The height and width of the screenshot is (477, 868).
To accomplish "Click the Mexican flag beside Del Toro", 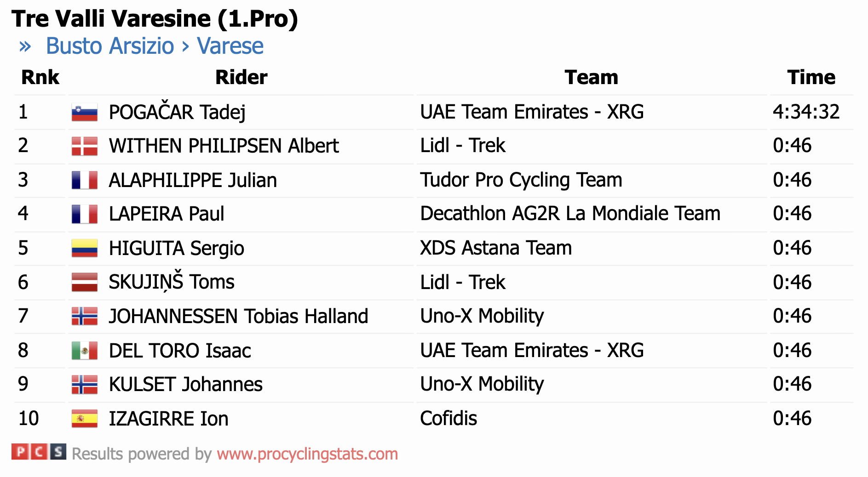I will 85,351.
